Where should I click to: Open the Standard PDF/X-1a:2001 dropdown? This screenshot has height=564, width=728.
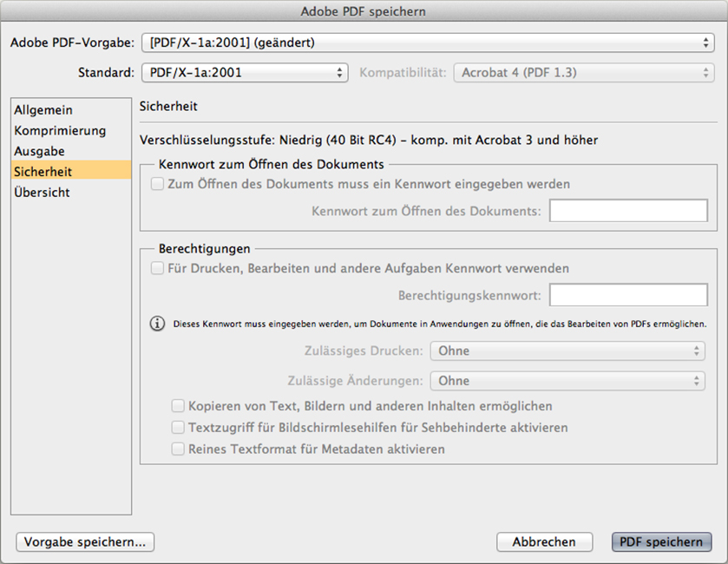pos(245,72)
